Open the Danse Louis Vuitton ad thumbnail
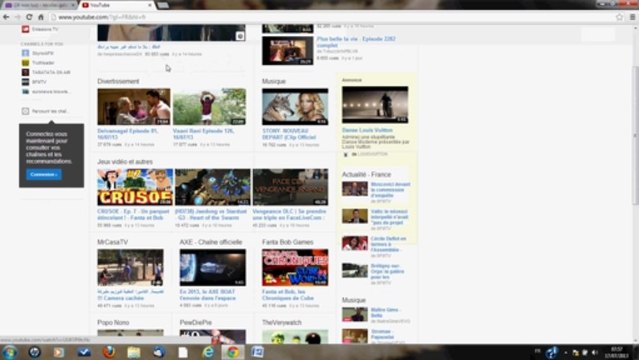Image resolution: width=639 pixels, height=360 pixels. pyautogui.click(x=375, y=105)
